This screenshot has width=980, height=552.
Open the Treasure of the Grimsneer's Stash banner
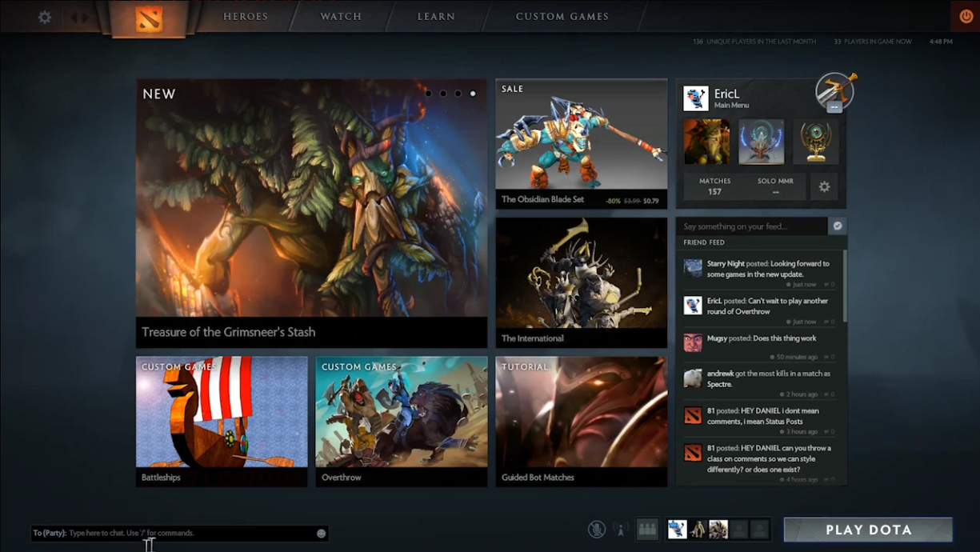[x=311, y=213]
